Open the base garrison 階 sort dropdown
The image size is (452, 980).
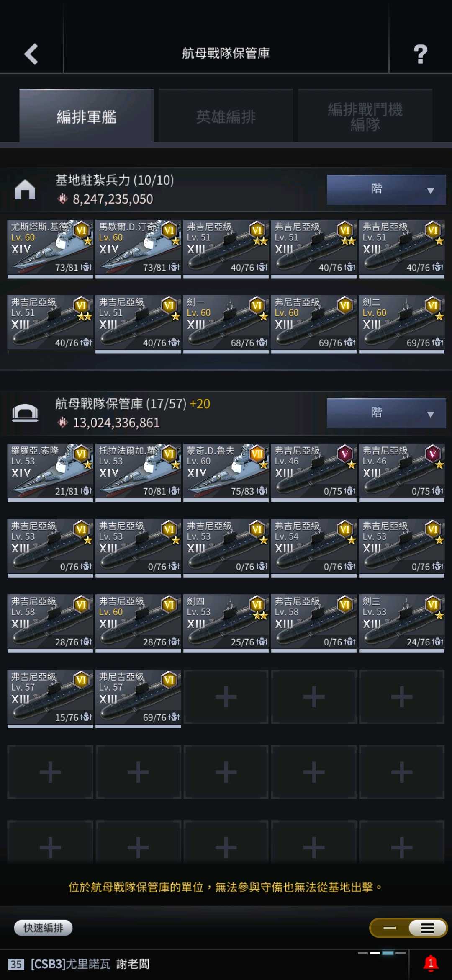tap(386, 189)
